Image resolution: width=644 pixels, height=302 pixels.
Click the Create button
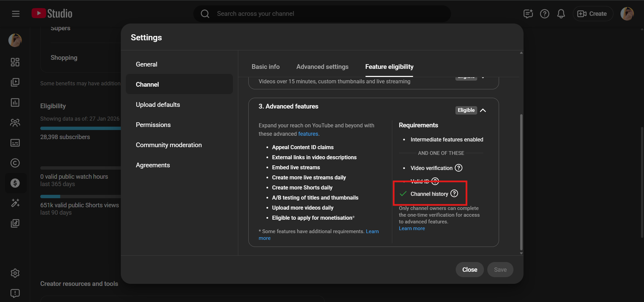coord(593,14)
